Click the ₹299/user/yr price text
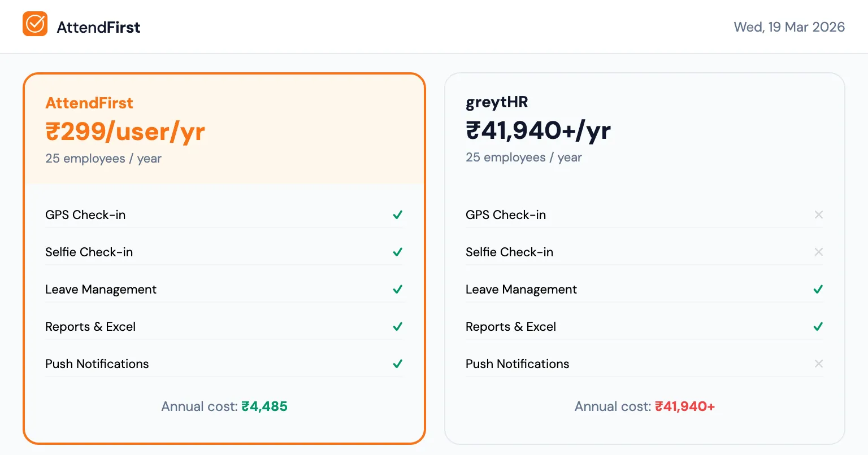 125,131
